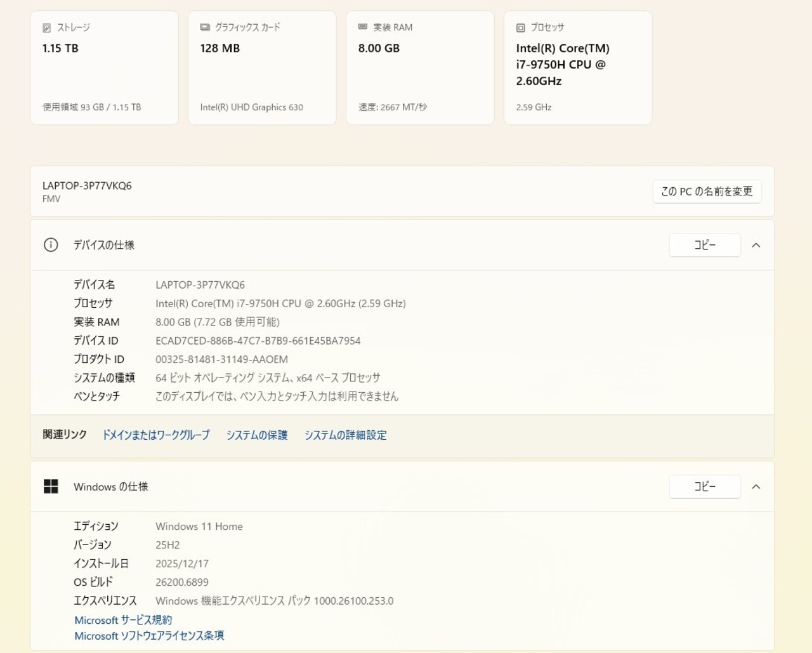
Task: Select the グラフィックス カード 128 MB card
Action: (x=262, y=68)
